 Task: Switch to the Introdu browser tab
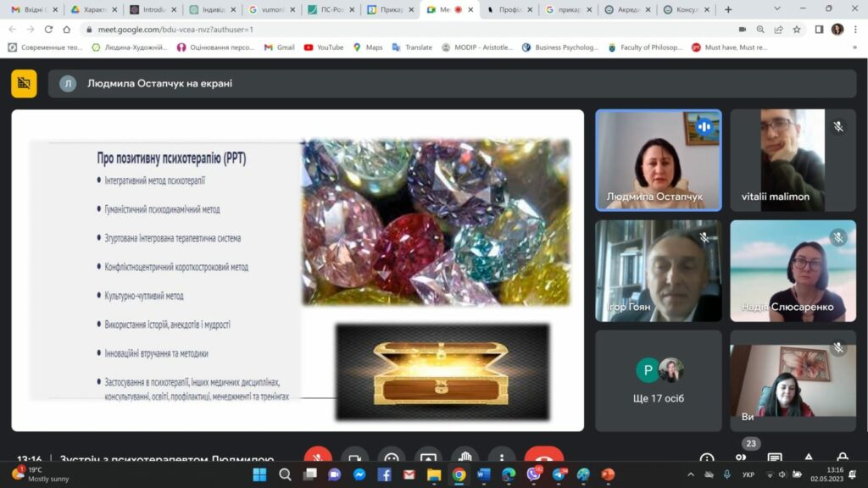point(151,9)
